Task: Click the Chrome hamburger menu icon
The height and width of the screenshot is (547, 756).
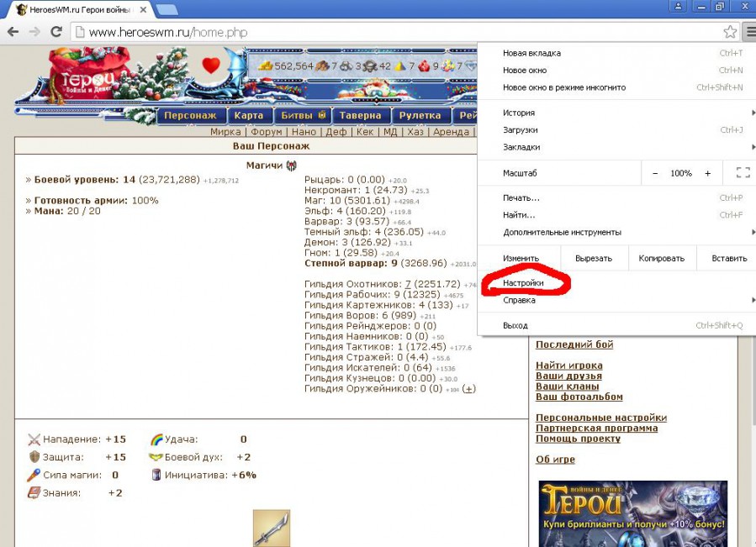Action: click(x=750, y=32)
